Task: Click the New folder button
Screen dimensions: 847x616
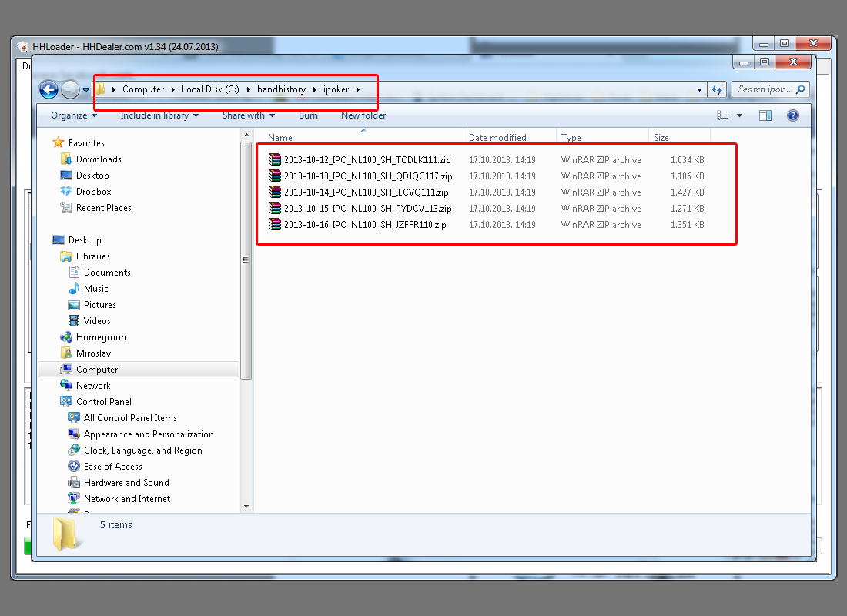Action: point(363,115)
